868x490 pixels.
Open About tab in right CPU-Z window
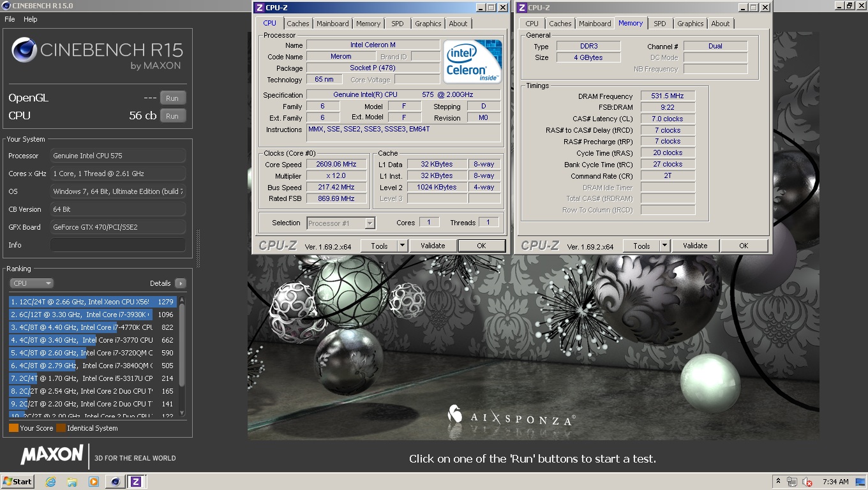tap(721, 24)
